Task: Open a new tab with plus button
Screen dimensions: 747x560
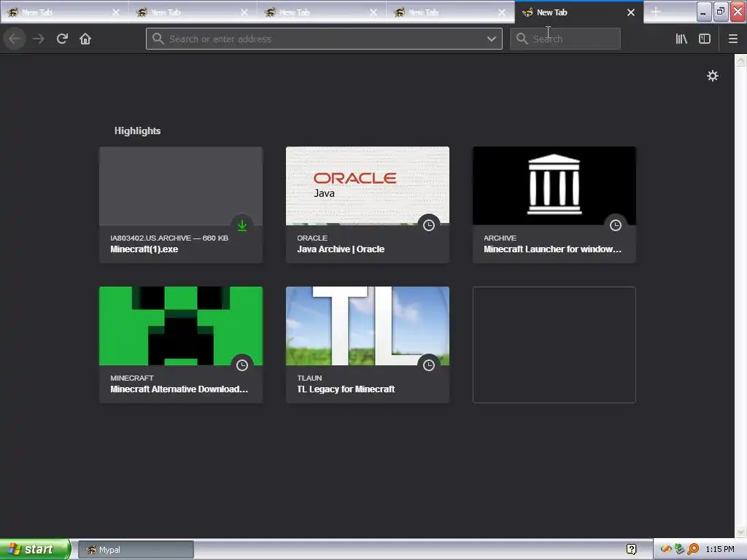Action: coord(656,12)
